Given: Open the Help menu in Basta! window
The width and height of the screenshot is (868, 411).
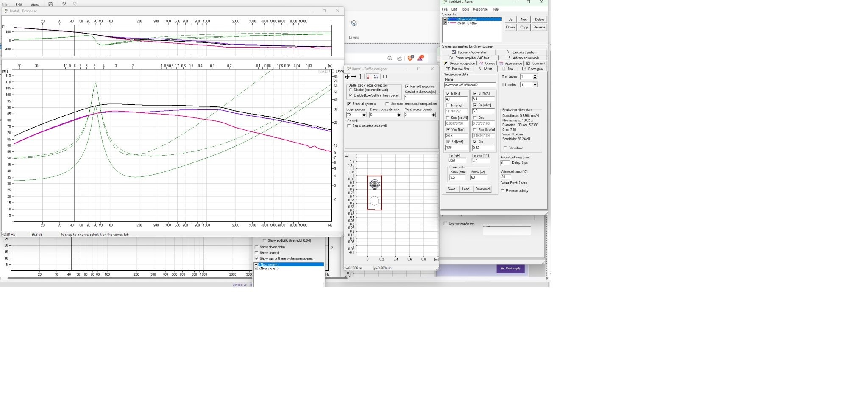Looking at the screenshot, I should click(x=495, y=9).
